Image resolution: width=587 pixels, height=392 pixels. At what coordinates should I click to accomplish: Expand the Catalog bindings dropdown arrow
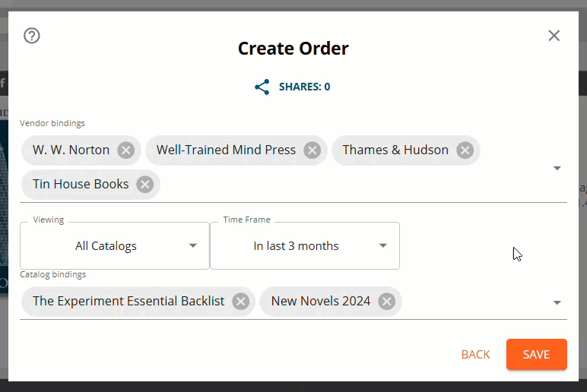click(x=557, y=302)
